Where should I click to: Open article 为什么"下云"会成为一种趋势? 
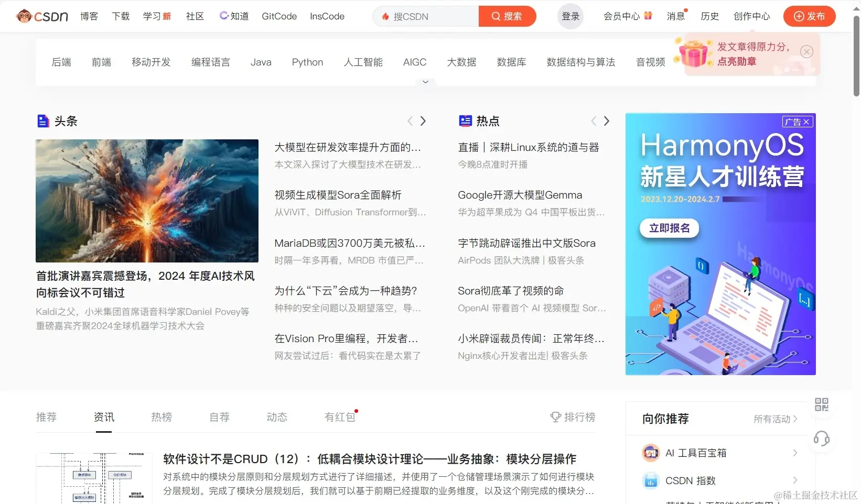coord(346,291)
